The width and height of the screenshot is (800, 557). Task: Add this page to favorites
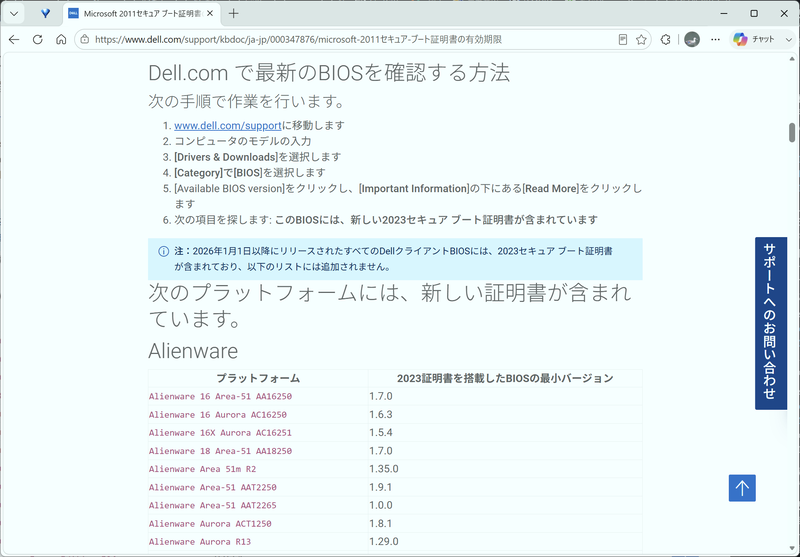pos(641,39)
